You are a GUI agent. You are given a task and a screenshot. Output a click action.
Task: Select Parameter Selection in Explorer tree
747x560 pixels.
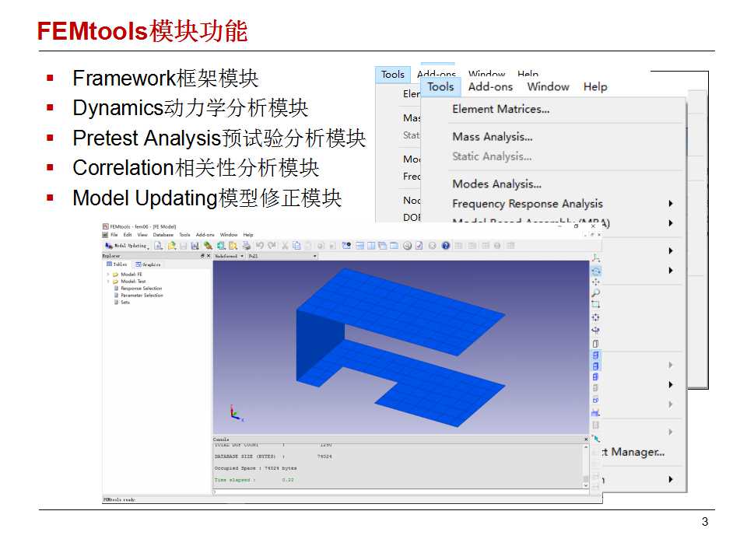click(142, 296)
